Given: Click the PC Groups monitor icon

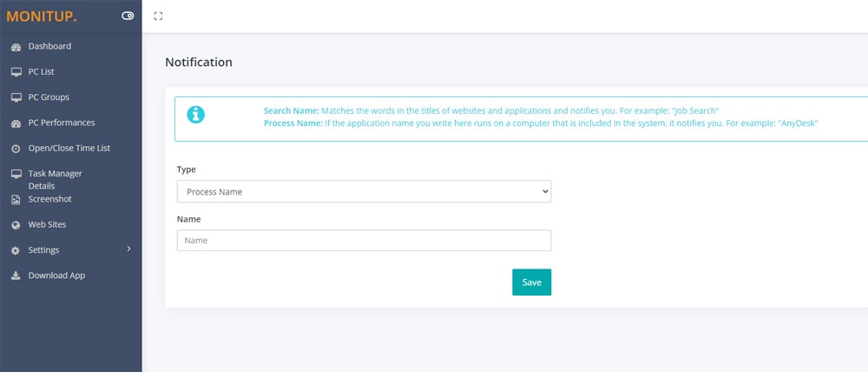Looking at the screenshot, I should (16, 97).
